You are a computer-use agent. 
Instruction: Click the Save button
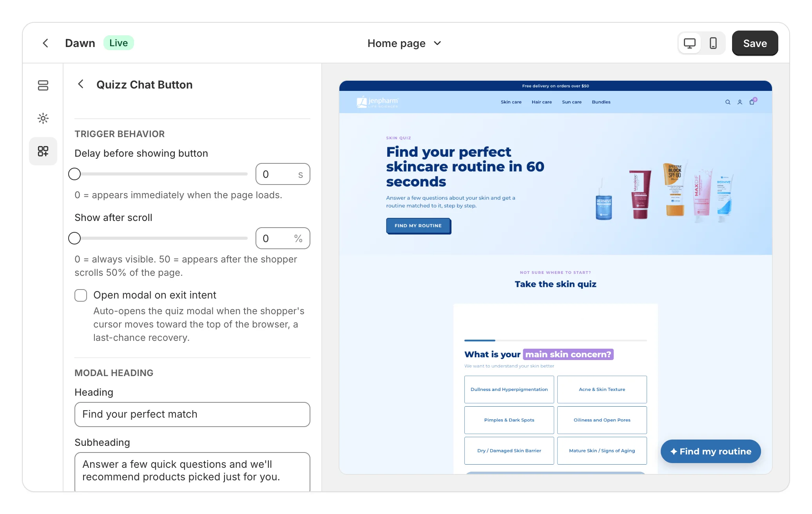(755, 43)
